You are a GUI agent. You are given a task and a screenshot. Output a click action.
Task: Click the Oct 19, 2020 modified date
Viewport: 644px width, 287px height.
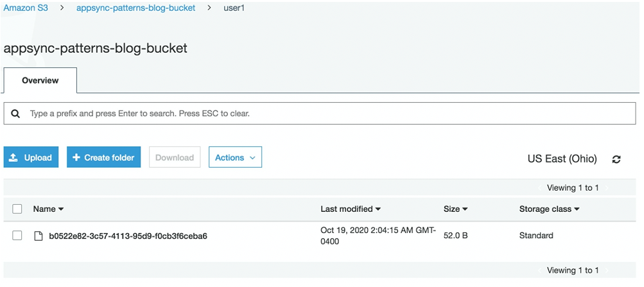378,236
